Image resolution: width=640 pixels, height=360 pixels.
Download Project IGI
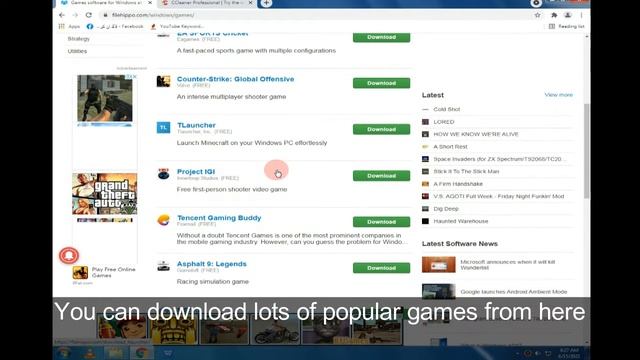coord(381,176)
